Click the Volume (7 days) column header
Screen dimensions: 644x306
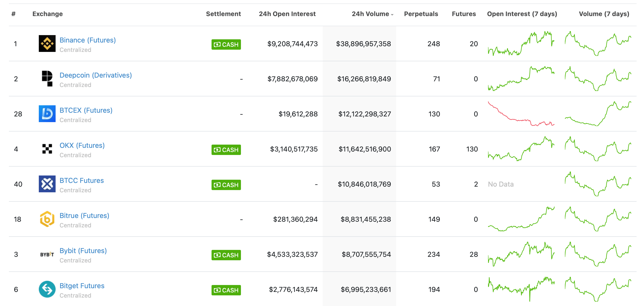pyautogui.click(x=604, y=14)
